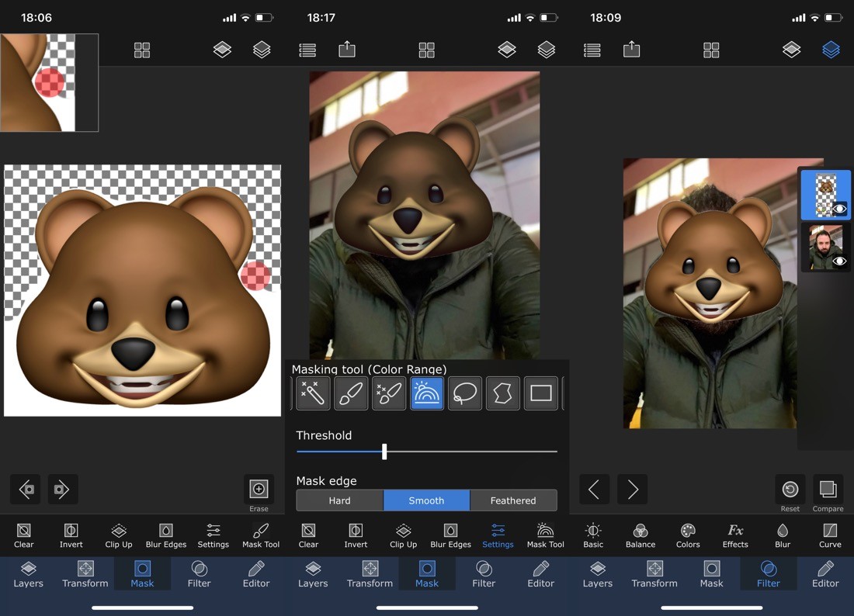
Task: Tap Mask Tool color range icon in middle screen
Action: pos(545,535)
